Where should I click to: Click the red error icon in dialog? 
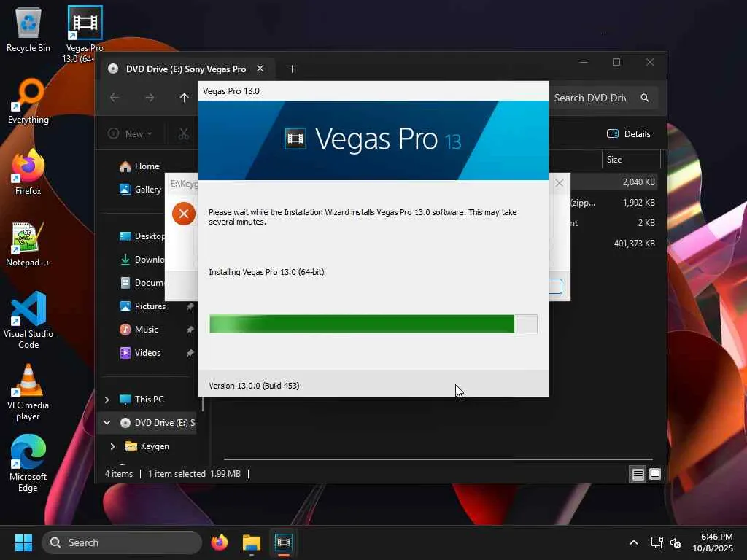[x=183, y=214]
